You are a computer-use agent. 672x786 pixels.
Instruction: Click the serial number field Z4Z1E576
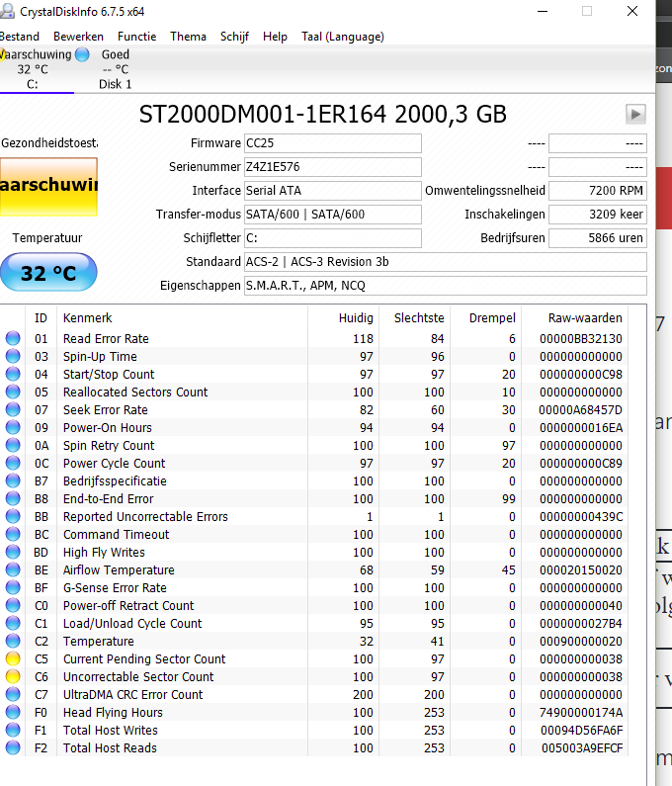click(x=333, y=167)
